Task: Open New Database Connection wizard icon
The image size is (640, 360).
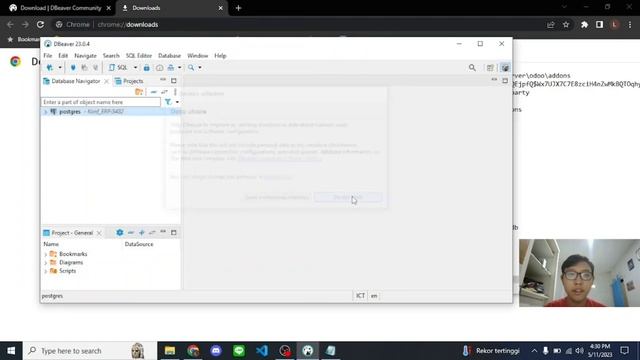Action: coord(50,68)
